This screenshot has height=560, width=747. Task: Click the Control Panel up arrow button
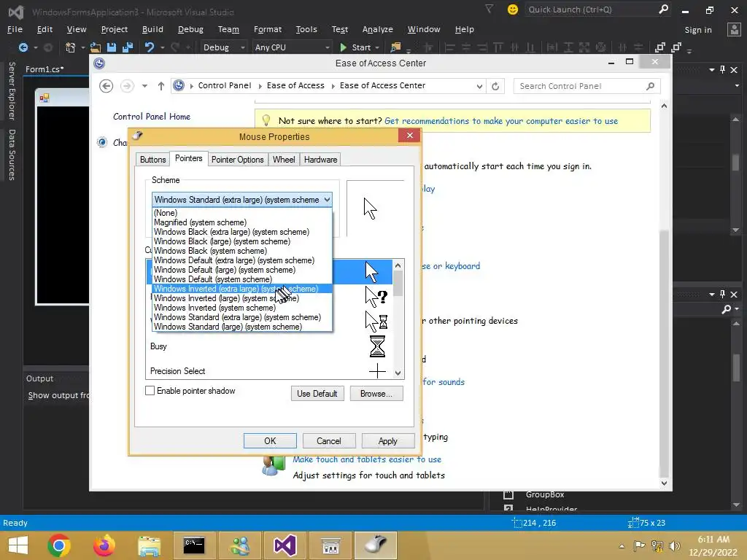(x=161, y=86)
